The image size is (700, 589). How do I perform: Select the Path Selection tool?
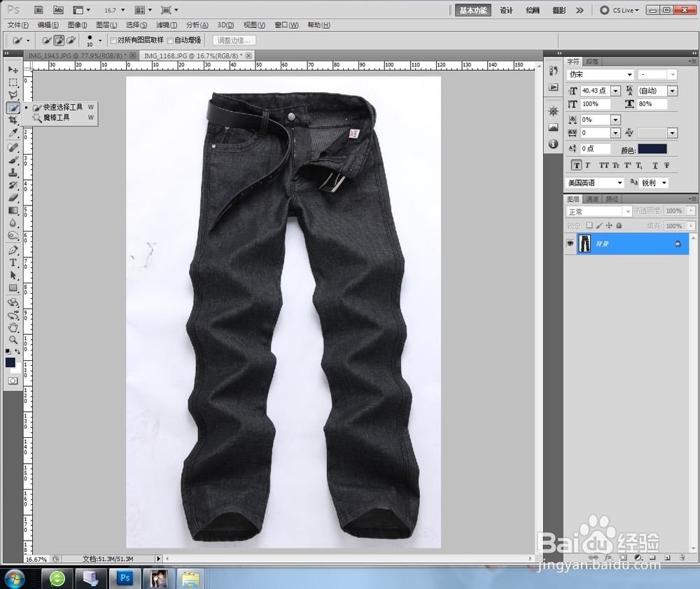coord(13,276)
